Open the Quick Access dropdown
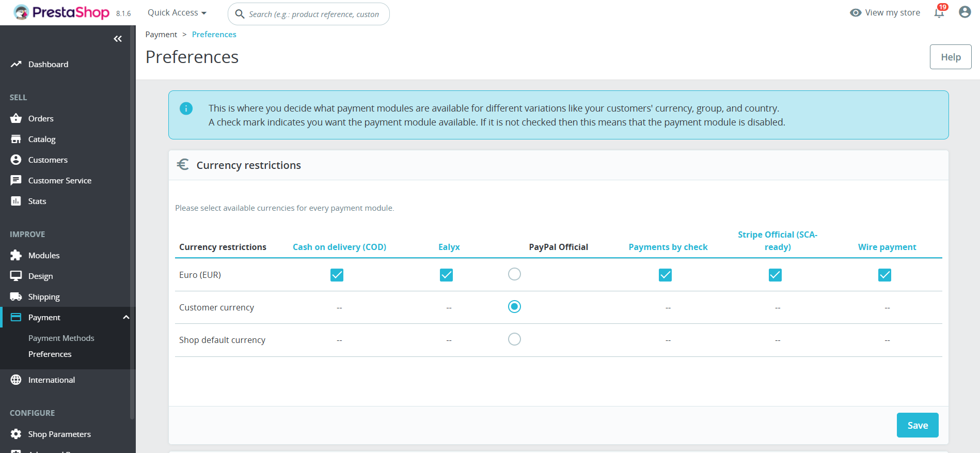The height and width of the screenshot is (453, 980). pos(177,13)
